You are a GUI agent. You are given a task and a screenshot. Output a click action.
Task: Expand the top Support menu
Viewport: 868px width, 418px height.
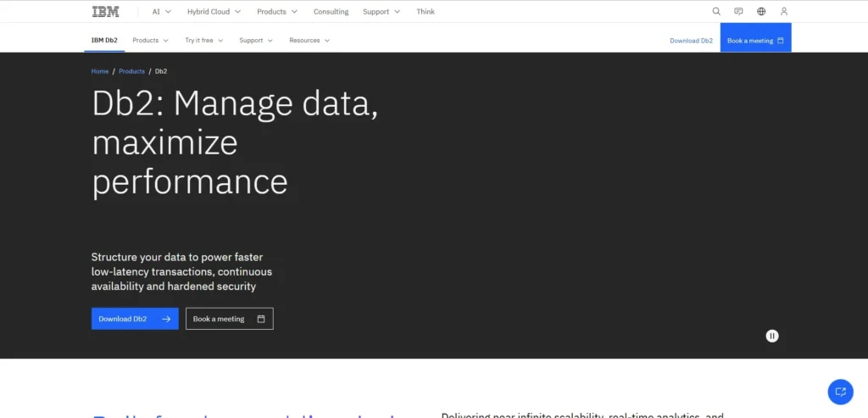[381, 12]
